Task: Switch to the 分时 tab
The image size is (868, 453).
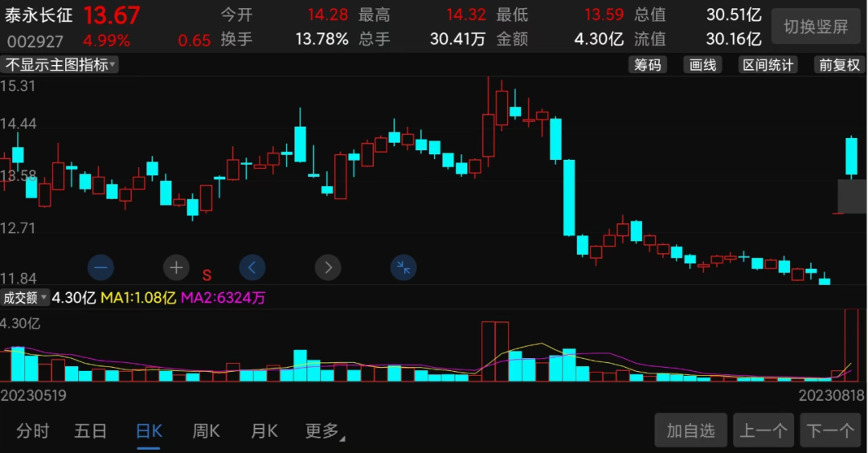Action: tap(33, 431)
